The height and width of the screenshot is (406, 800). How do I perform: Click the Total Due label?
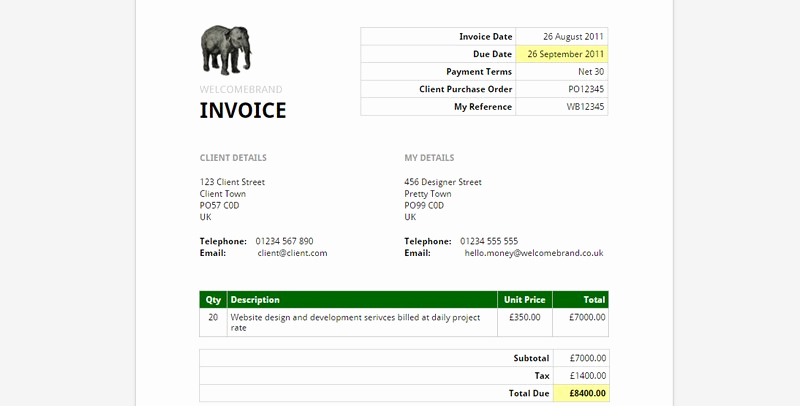pyautogui.click(x=529, y=393)
